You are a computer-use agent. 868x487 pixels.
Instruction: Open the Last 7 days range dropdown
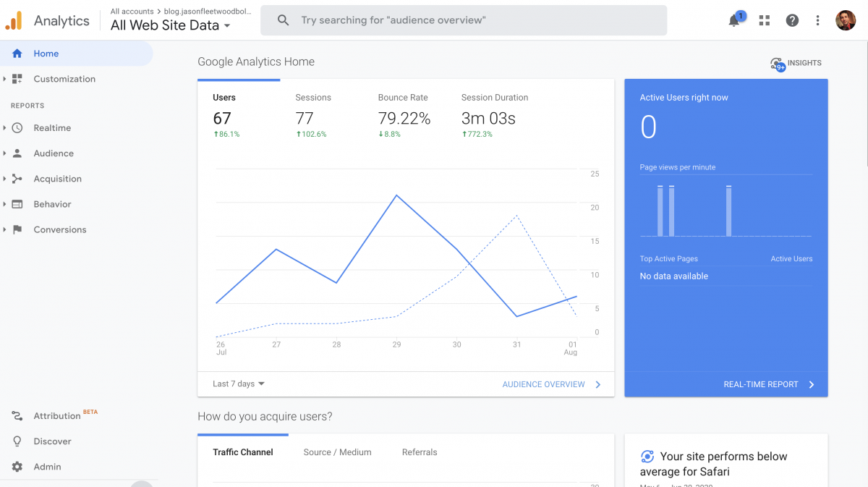239,384
